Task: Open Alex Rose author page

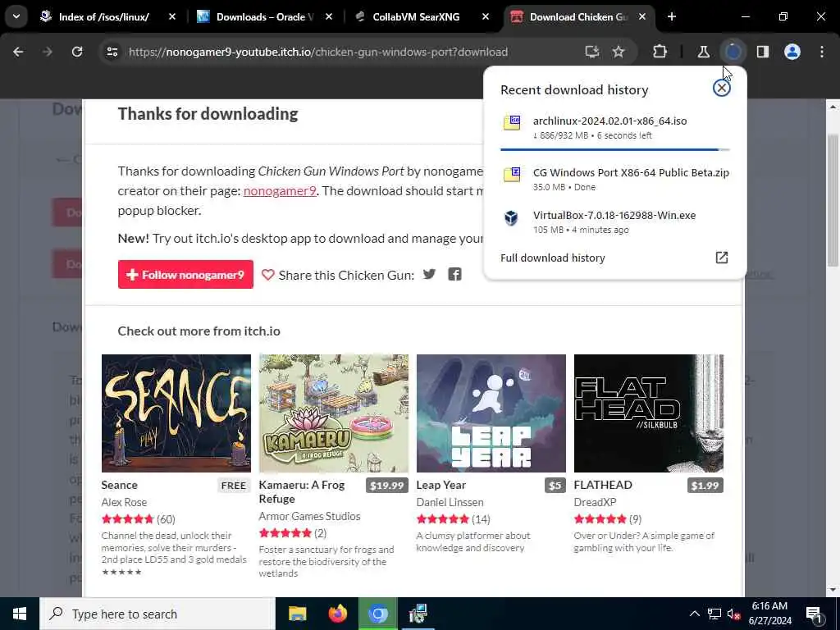Action: [124, 502]
